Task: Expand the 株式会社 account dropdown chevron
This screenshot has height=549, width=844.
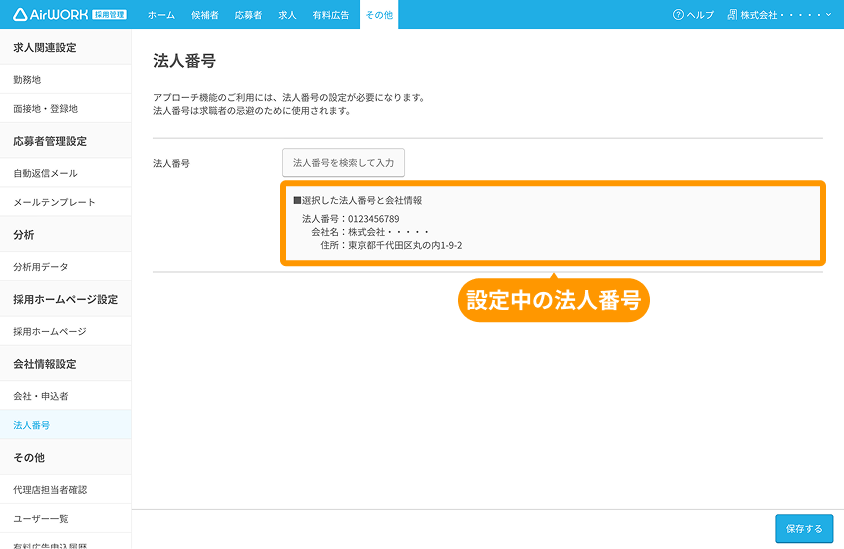Action: 828,15
